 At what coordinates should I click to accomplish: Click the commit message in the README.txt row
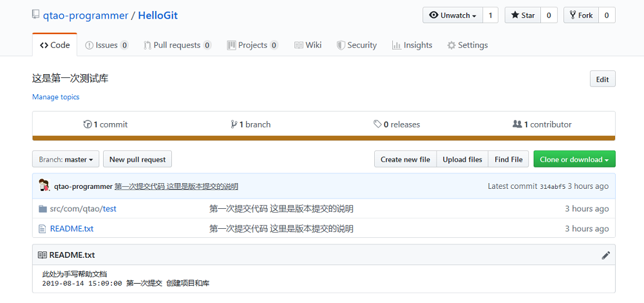coord(281,229)
